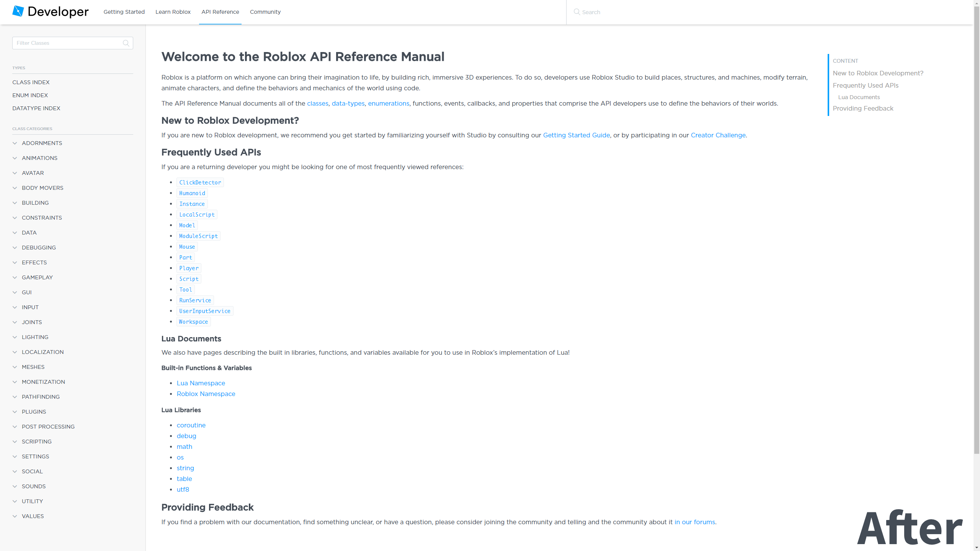Open the Community menu item
The width and height of the screenshot is (980, 551).
(x=265, y=12)
